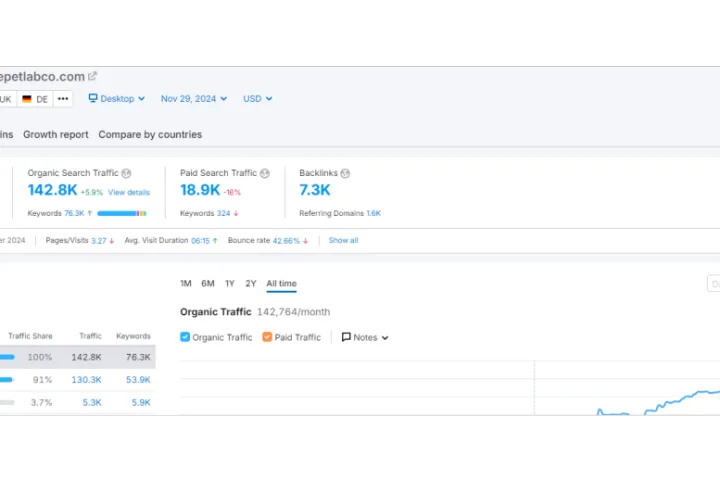Select the 1M time range
The image size is (720, 480).
click(x=186, y=283)
